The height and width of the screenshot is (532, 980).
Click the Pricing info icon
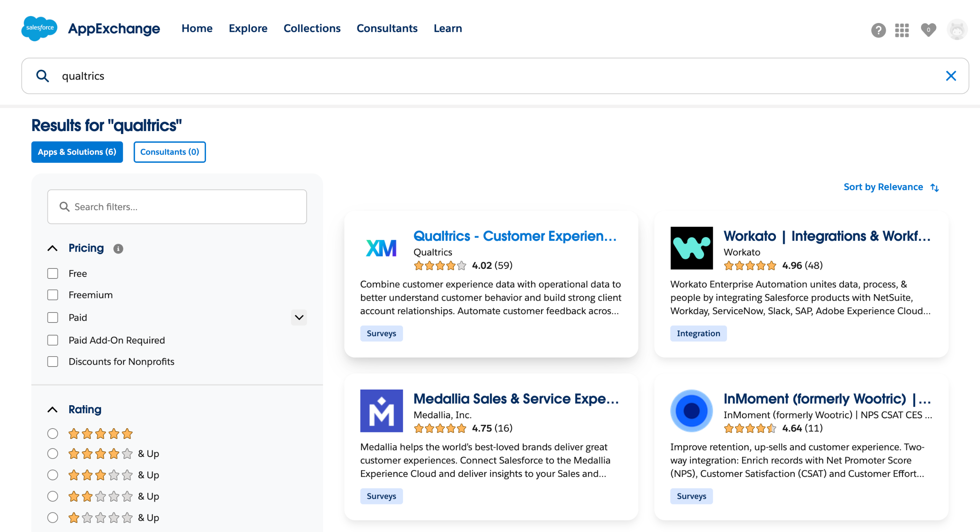[118, 249]
